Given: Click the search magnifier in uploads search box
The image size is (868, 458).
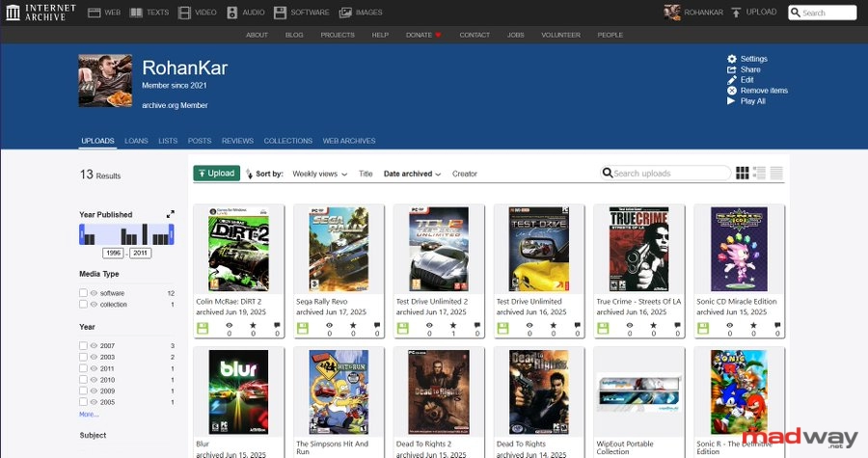Looking at the screenshot, I should click(608, 174).
